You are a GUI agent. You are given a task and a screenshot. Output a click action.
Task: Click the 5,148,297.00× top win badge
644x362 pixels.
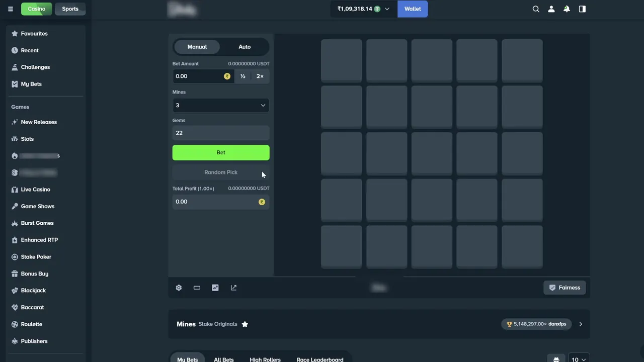coord(536,324)
